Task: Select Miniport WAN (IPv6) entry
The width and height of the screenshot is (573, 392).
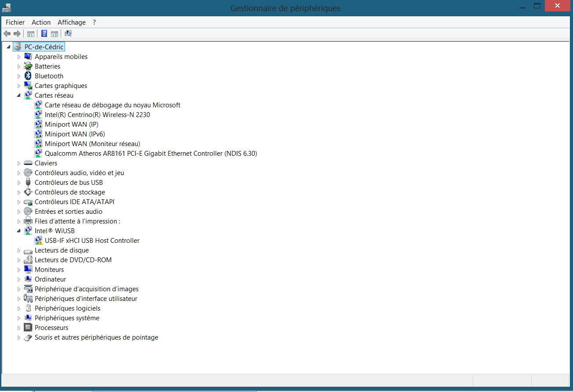Action: pyautogui.click(x=75, y=134)
